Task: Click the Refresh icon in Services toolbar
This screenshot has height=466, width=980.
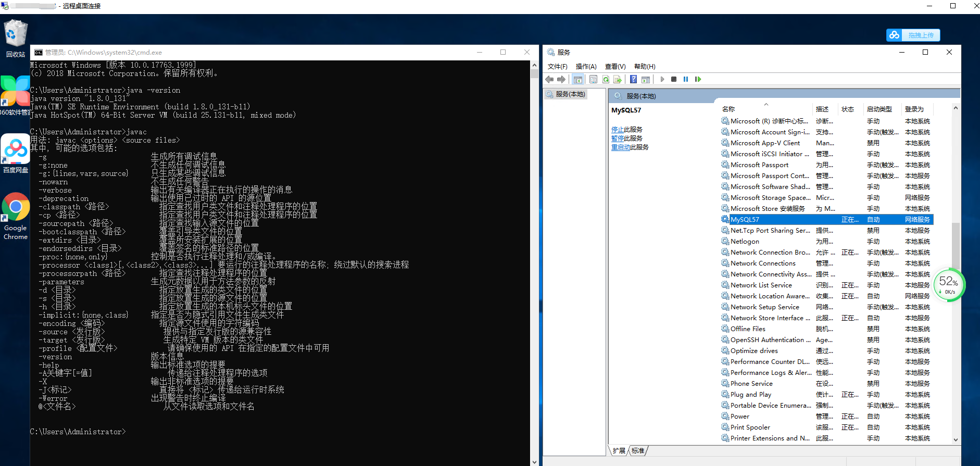Action: coord(606,79)
